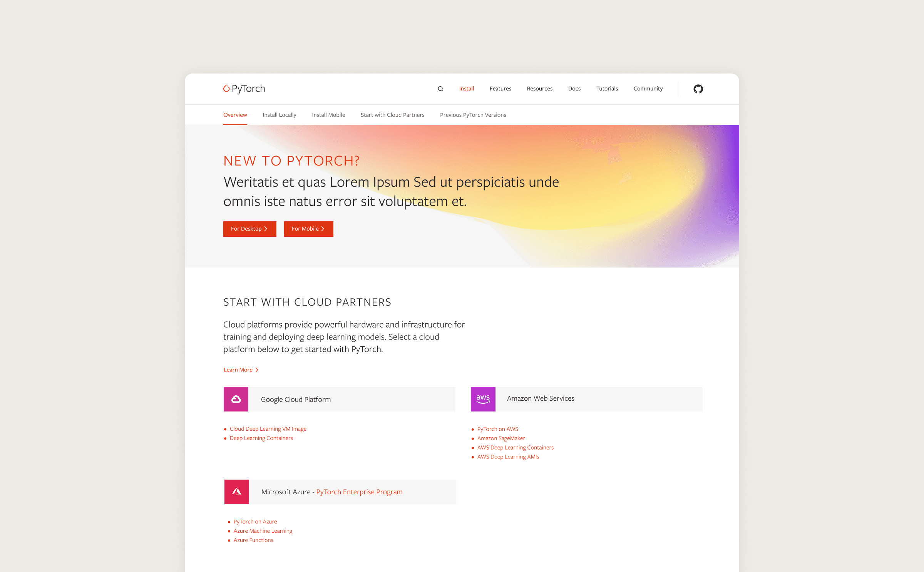This screenshot has width=924, height=572.
Task: Click the Amazon Web Services heading bar
Action: click(x=598, y=399)
